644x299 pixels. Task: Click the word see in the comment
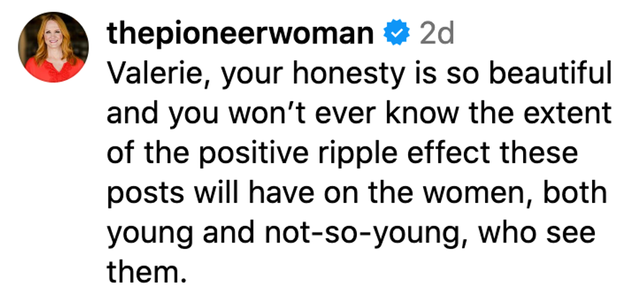(571, 233)
